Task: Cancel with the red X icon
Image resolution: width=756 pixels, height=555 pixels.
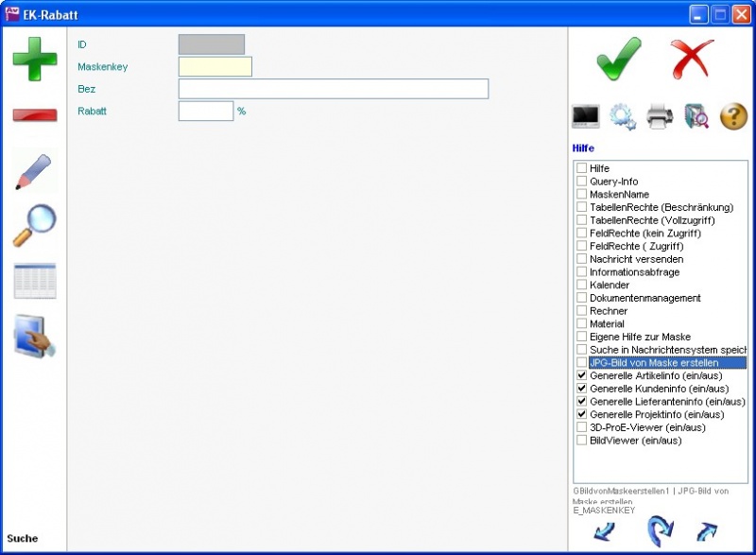Action: pos(693,59)
